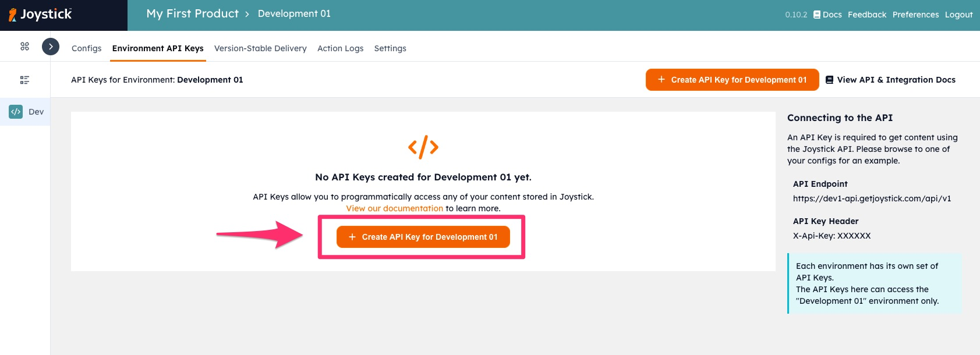This screenshot has width=980, height=355.
Task: Click the center Create API Key for Development 01 button
Action: point(423,237)
